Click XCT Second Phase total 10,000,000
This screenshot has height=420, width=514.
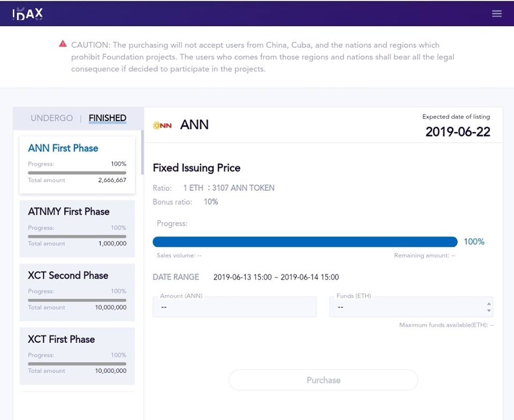111,307
